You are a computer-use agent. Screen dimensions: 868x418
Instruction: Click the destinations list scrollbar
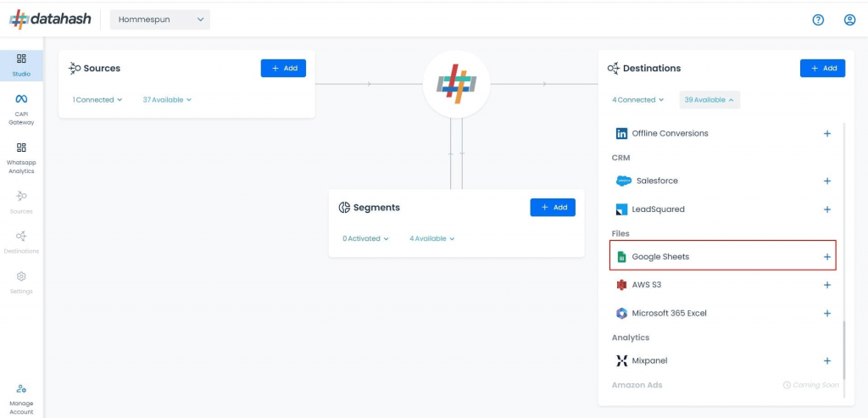844,350
